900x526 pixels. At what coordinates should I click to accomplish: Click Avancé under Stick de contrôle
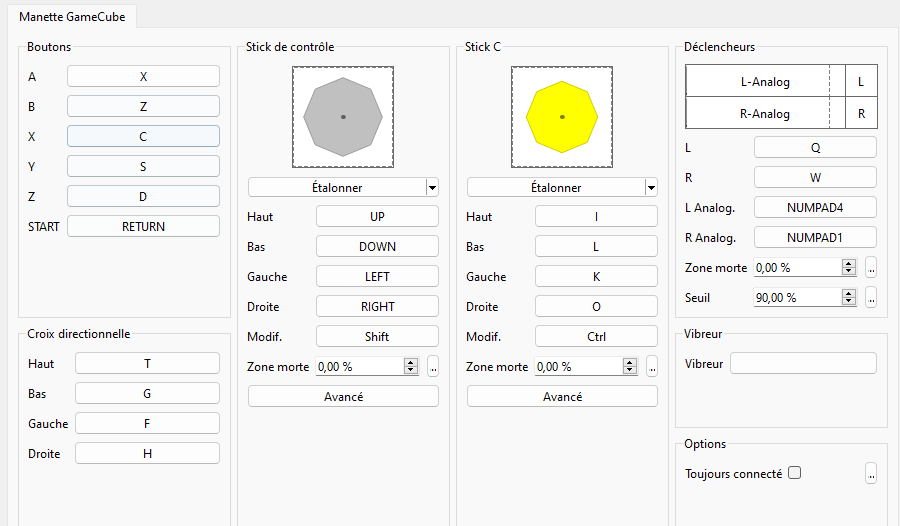point(343,396)
